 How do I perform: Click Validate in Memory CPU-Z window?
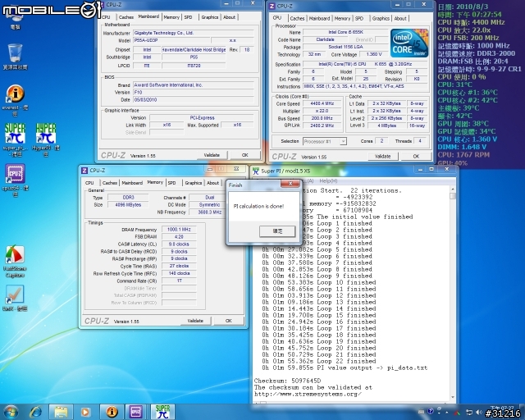point(195,321)
